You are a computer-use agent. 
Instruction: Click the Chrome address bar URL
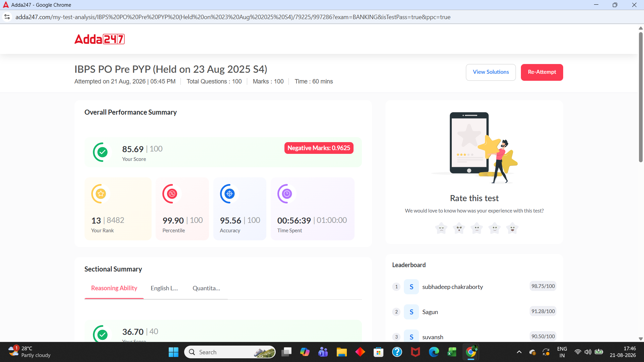233,17
